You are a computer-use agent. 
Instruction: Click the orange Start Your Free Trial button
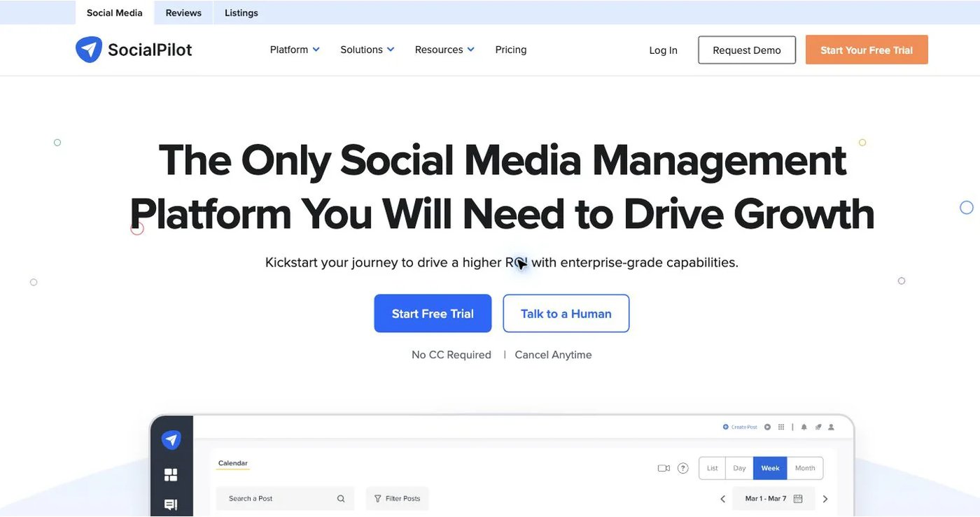click(867, 50)
